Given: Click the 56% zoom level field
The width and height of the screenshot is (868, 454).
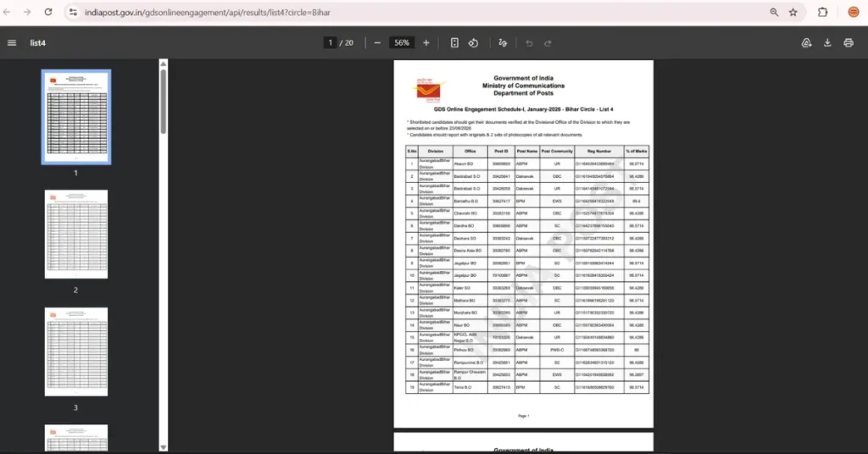Looking at the screenshot, I should pos(402,42).
